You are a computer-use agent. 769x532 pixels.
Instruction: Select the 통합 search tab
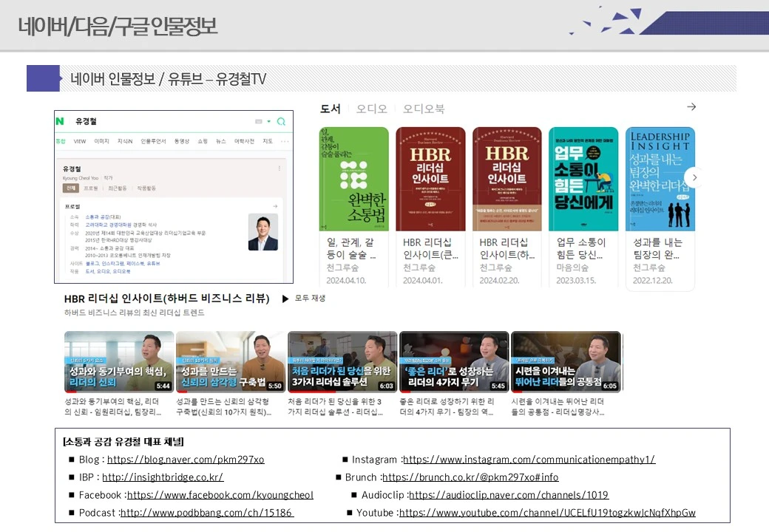[x=61, y=141]
